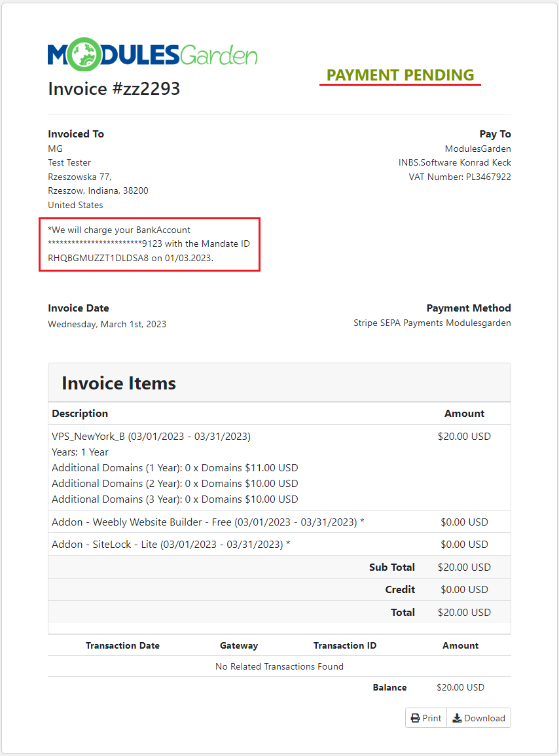Click the VPS item amount $20.00 USD
559x756 pixels.
point(464,437)
